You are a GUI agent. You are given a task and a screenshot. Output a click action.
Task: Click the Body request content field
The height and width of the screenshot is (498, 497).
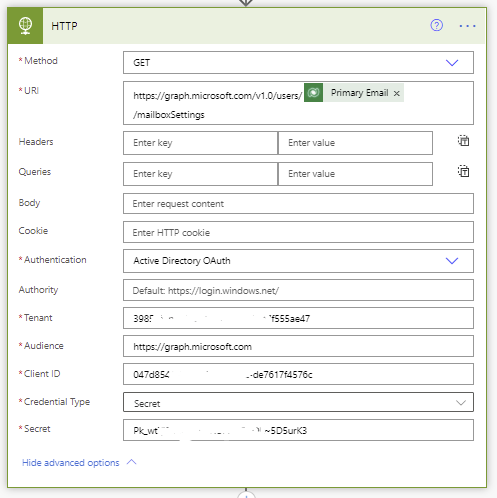click(298, 204)
